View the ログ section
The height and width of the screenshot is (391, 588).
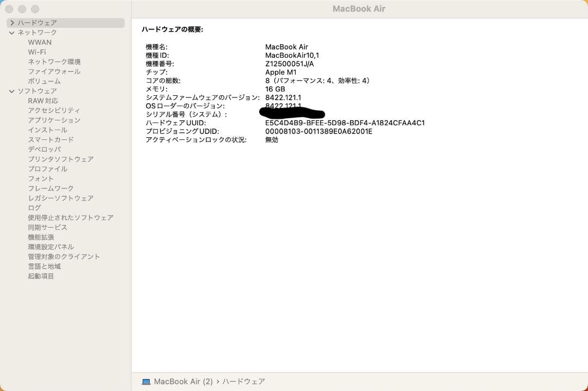[x=34, y=207]
